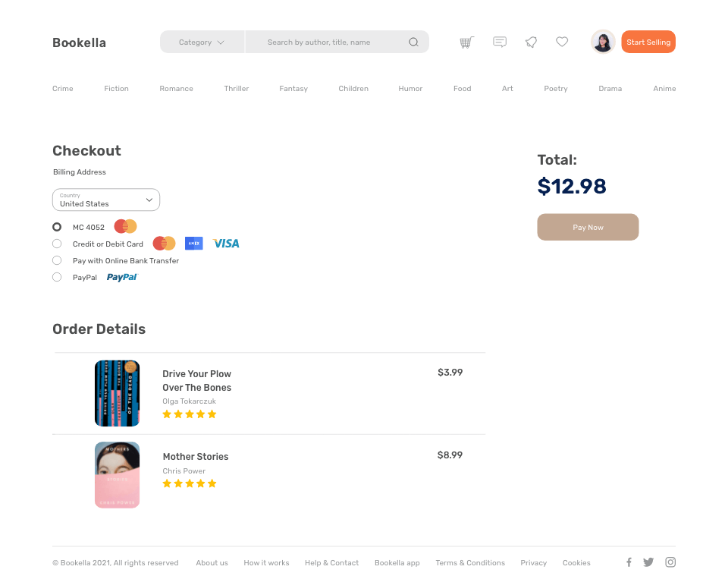
Task: Open the shopping cart icon
Action: click(466, 42)
